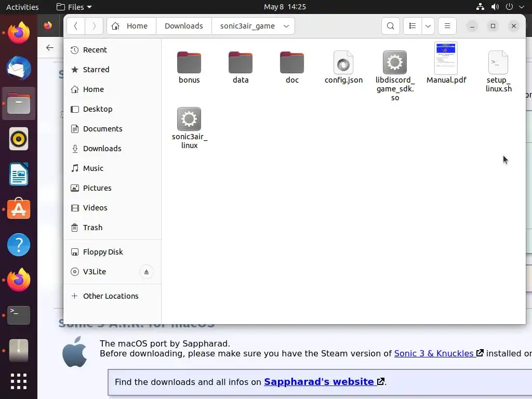Open Trash in sidebar
Viewport: 532px width, 399px height.
[112, 228]
